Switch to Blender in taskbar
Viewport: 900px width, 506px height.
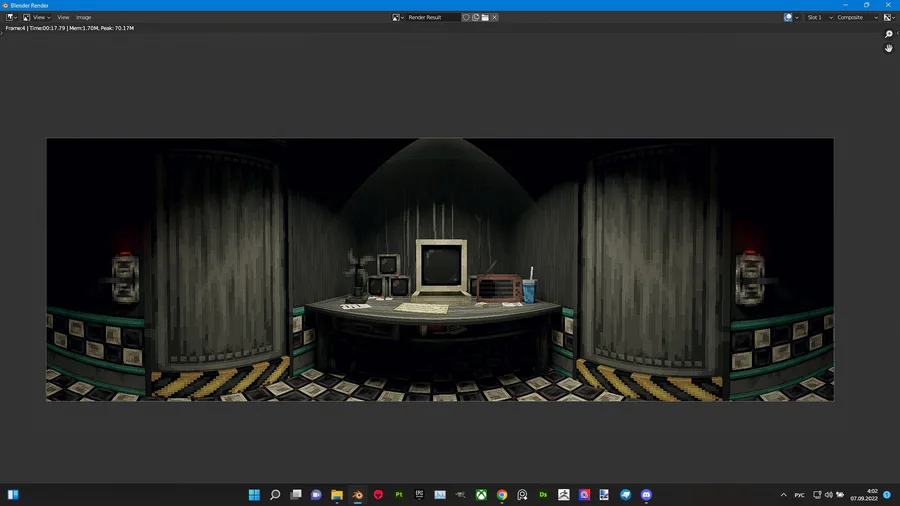pyautogui.click(x=358, y=495)
